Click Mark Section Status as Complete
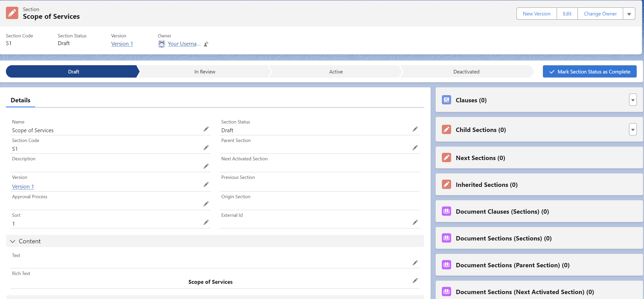644x299 pixels. 590,71
